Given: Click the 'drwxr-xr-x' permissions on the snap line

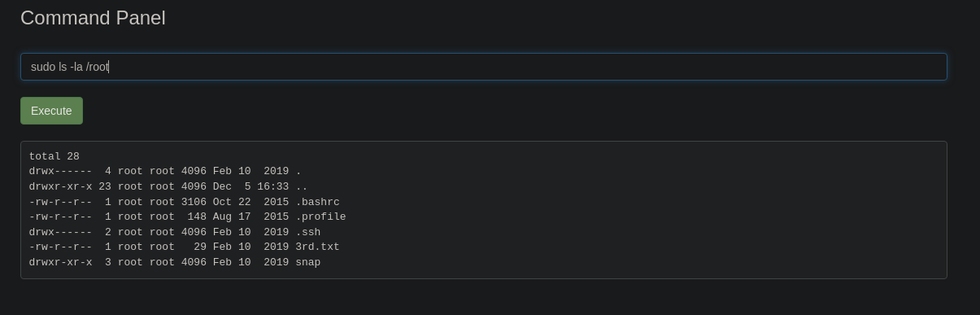Looking at the screenshot, I should coord(61,262).
